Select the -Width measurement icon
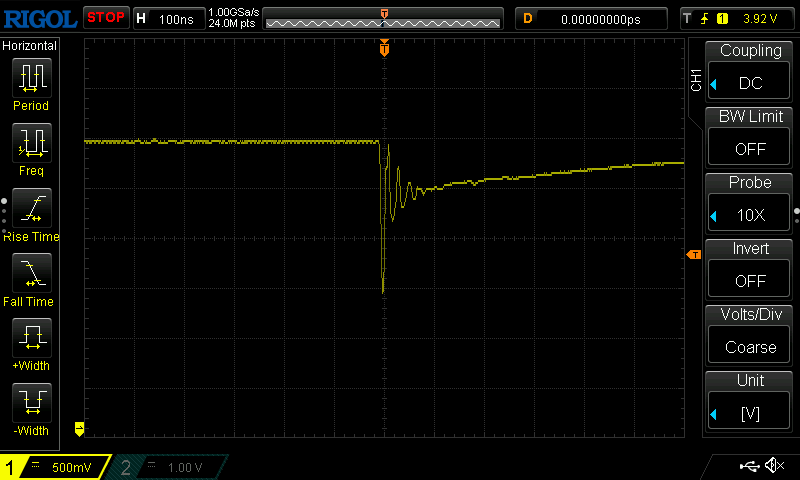800x480 pixels. 32,402
